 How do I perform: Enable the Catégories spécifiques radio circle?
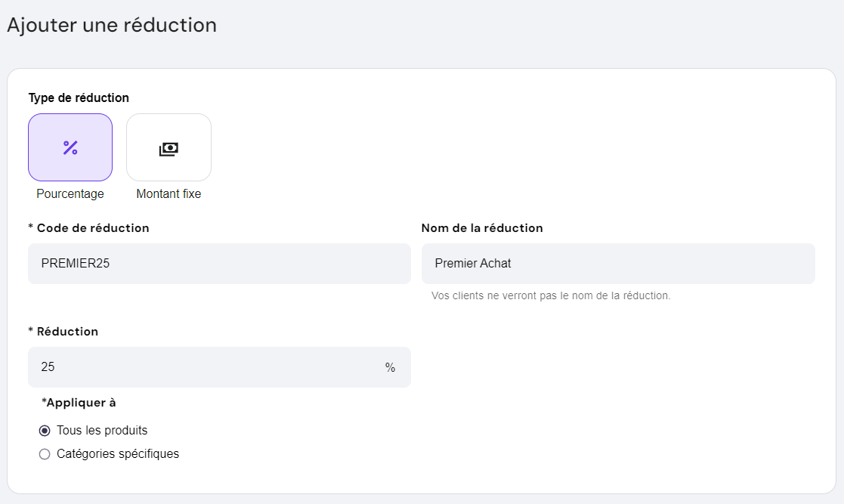[x=45, y=453]
